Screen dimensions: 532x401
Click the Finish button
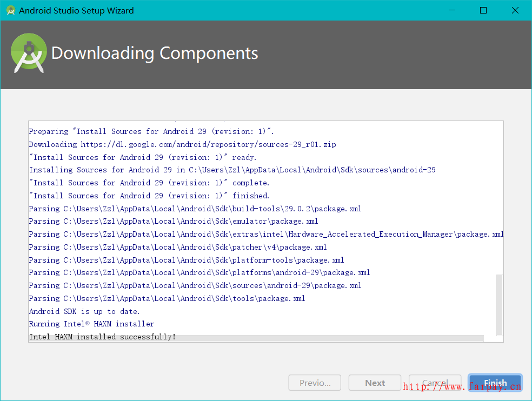click(495, 383)
